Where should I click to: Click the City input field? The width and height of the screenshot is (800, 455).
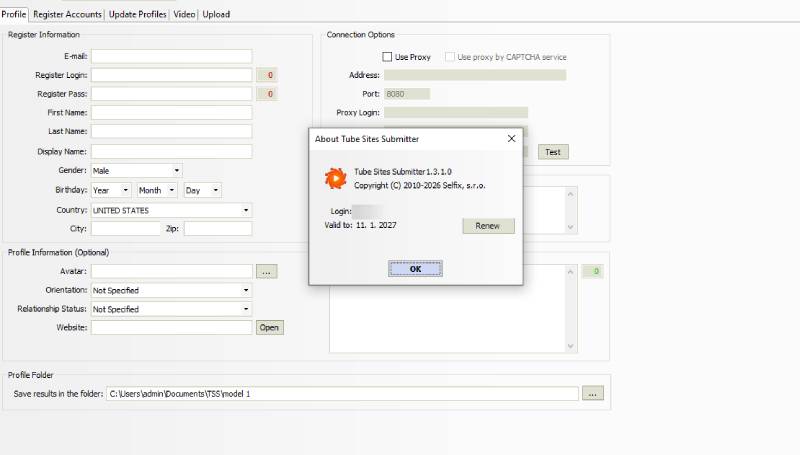point(126,229)
